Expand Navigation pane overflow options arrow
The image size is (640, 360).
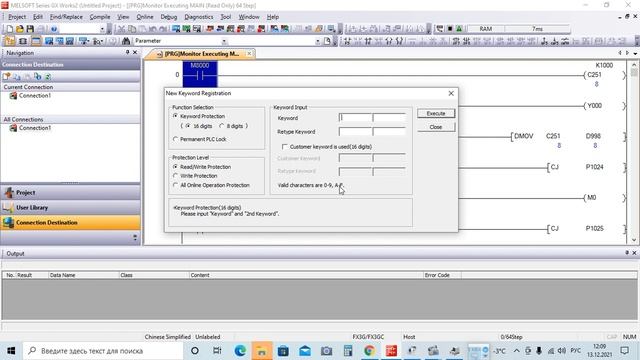[135, 238]
